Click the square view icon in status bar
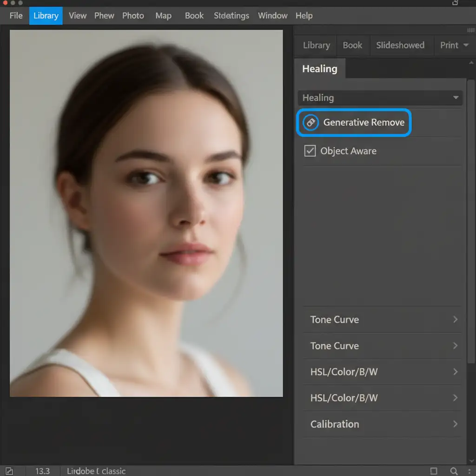 pyautogui.click(x=433, y=471)
